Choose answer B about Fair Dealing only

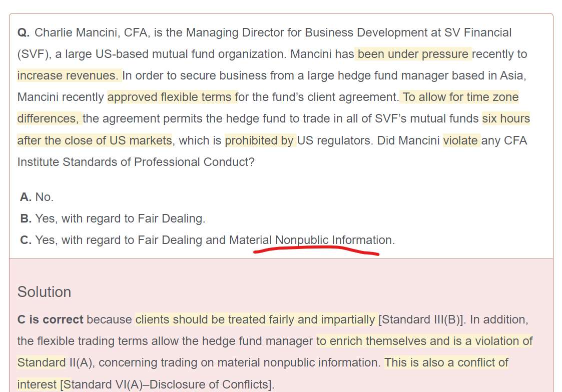(x=113, y=218)
